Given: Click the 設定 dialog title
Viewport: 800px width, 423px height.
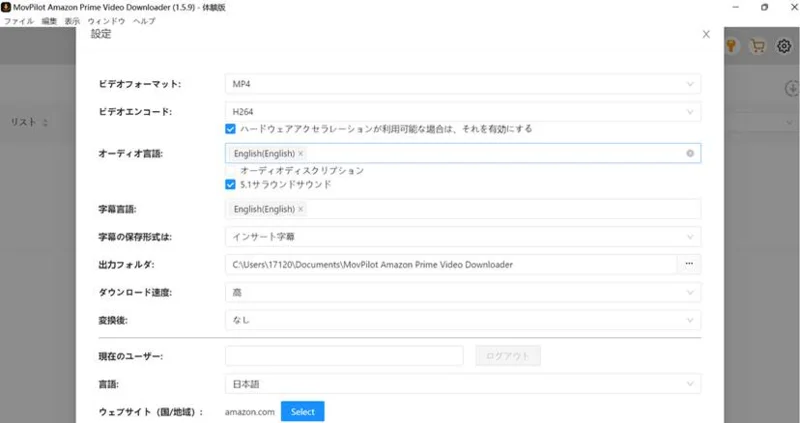Looking at the screenshot, I should point(101,34).
